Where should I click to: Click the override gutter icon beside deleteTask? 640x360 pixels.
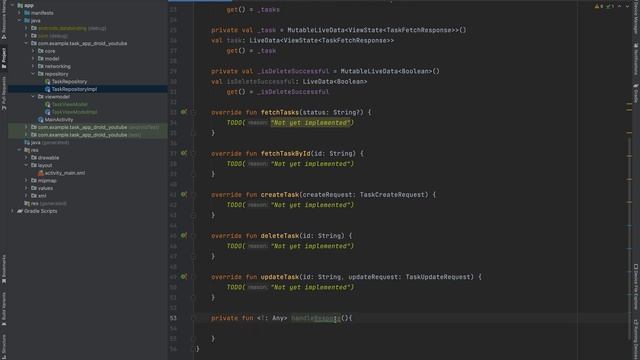pos(184,236)
